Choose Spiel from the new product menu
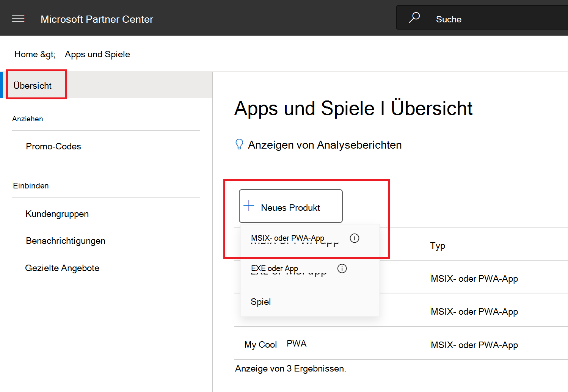 point(260,301)
